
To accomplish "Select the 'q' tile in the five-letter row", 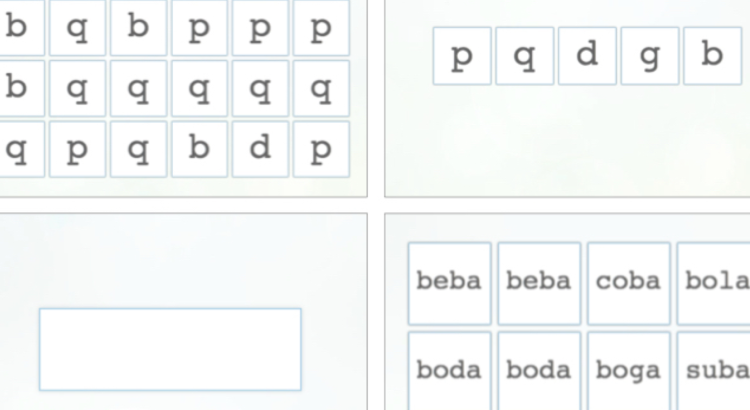I will coord(524,56).
